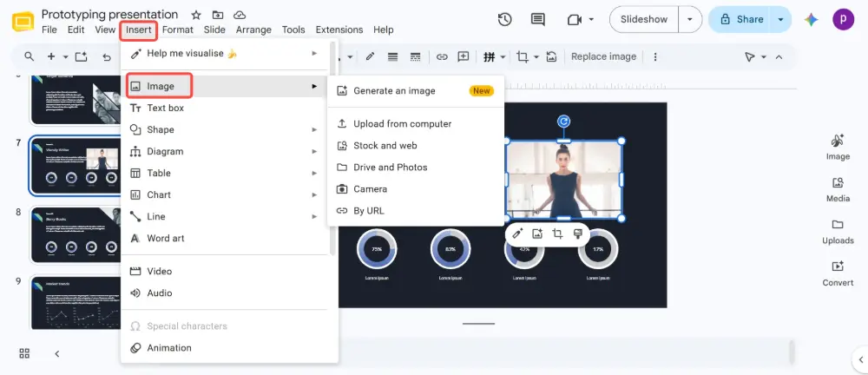Open the new slide dropdown arrow
Screen dimensions: 868x375
(x=65, y=56)
